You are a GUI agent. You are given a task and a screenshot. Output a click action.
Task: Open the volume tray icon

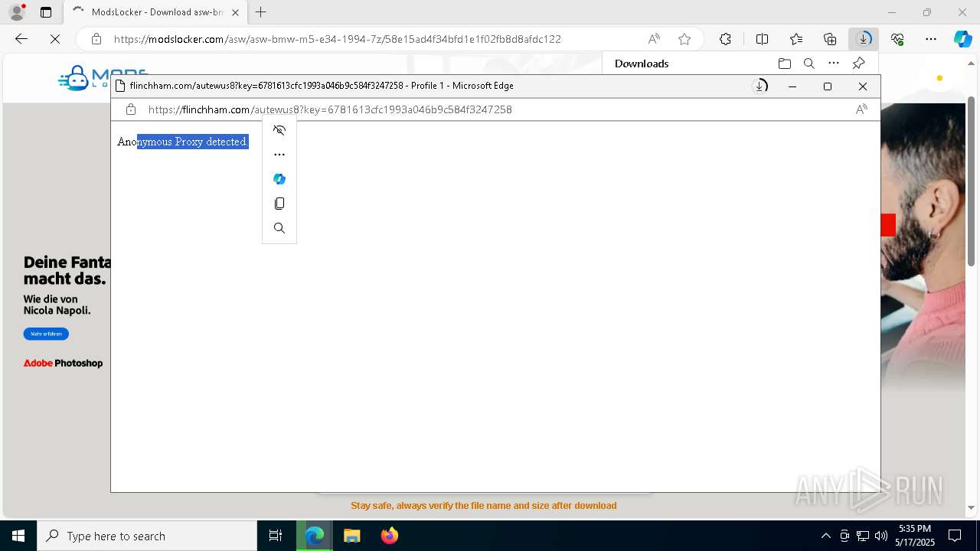pos(881,536)
